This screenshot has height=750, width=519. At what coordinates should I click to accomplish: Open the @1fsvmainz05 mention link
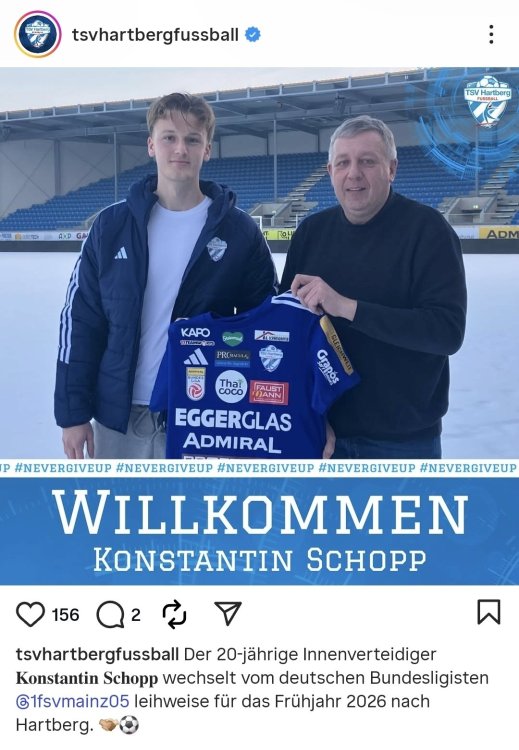click(73, 701)
